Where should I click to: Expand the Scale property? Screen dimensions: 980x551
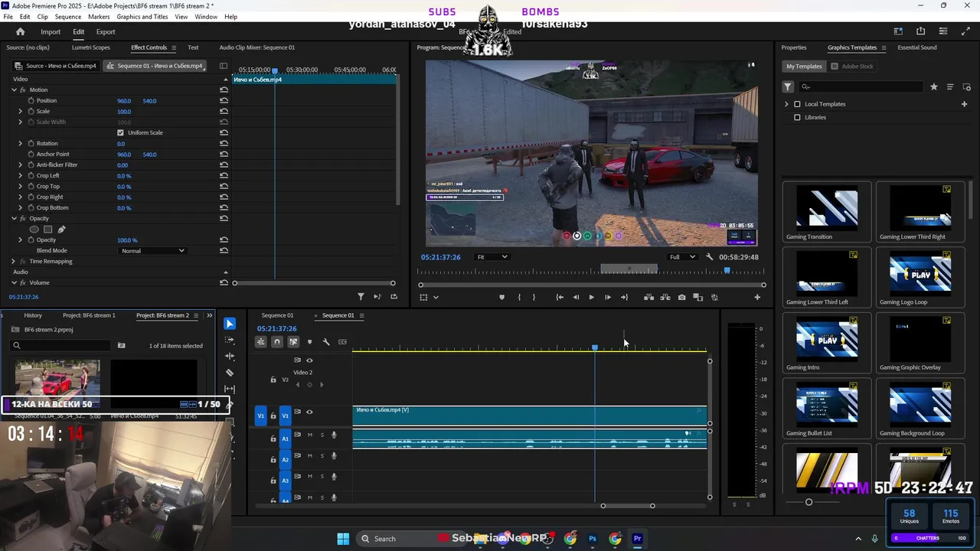tap(21, 111)
